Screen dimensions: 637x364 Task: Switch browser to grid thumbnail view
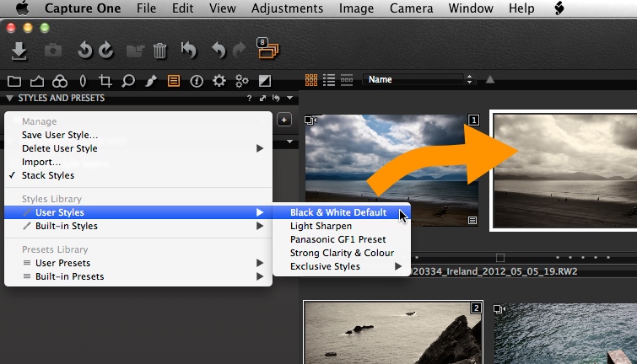point(311,80)
